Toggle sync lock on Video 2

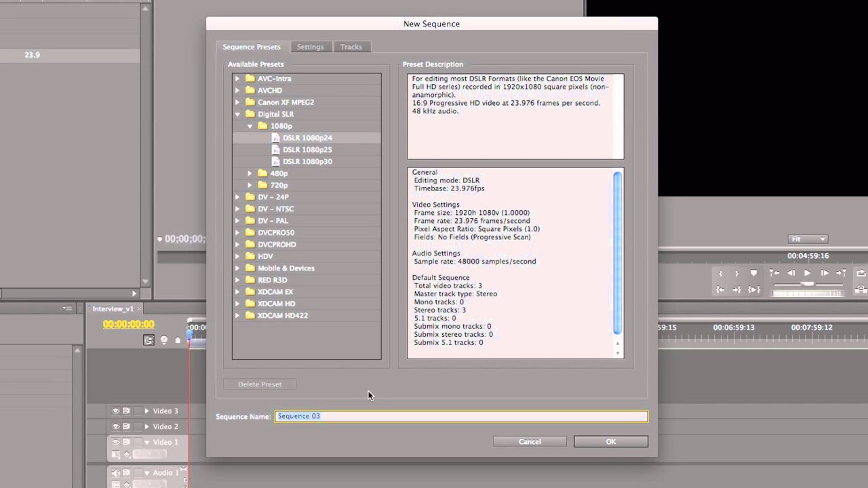click(126, 426)
